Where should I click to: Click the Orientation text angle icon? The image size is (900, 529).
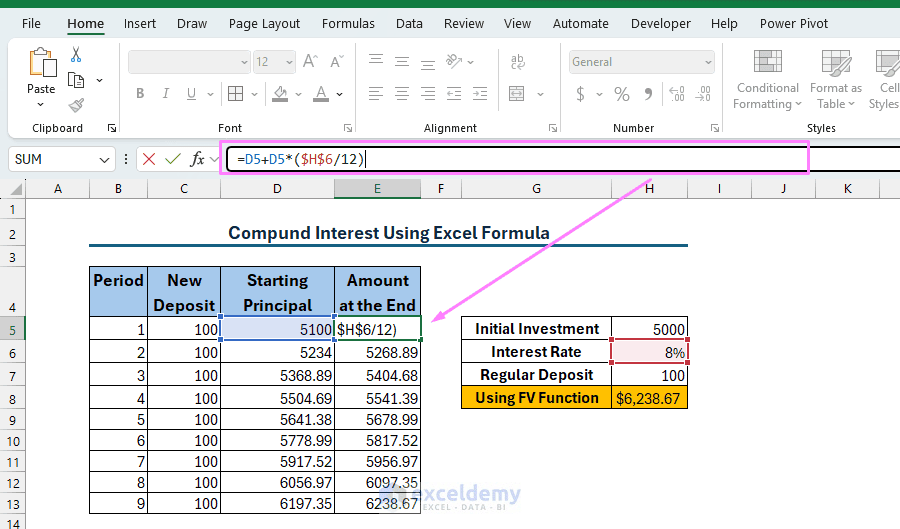[x=455, y=61]
